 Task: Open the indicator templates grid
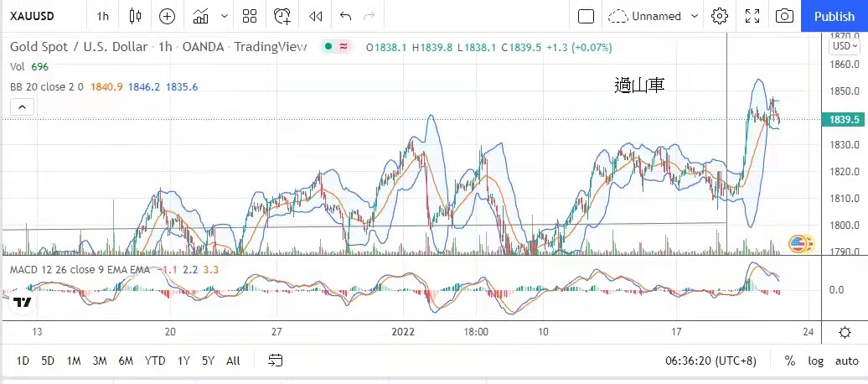pyautogui.click(x=249, y=16)
